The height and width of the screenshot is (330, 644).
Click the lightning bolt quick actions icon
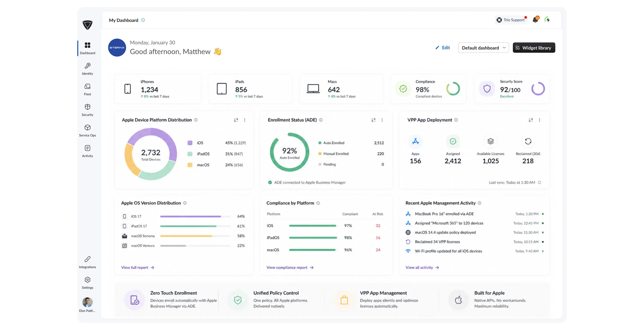point(547,20)
